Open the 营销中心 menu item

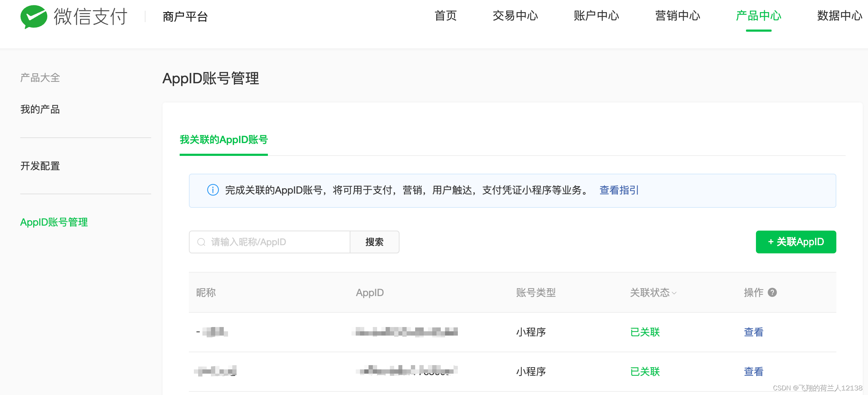pos(677,16)
